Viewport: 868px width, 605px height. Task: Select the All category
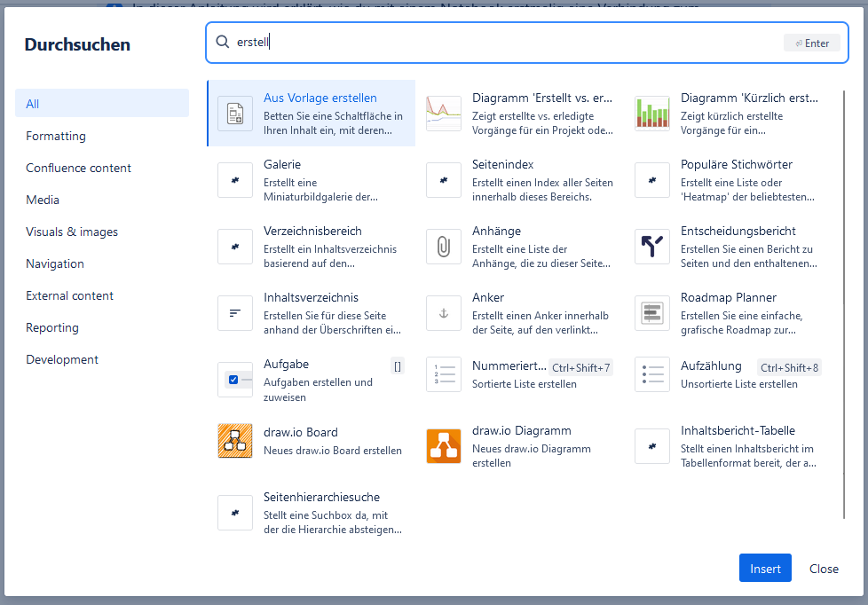pyautogui.click(x=102, y=104)
